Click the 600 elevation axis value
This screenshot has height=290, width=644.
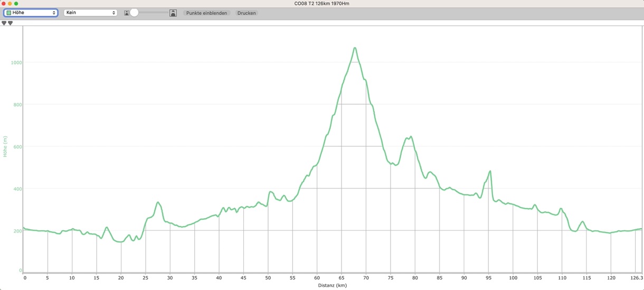(18, 147)
